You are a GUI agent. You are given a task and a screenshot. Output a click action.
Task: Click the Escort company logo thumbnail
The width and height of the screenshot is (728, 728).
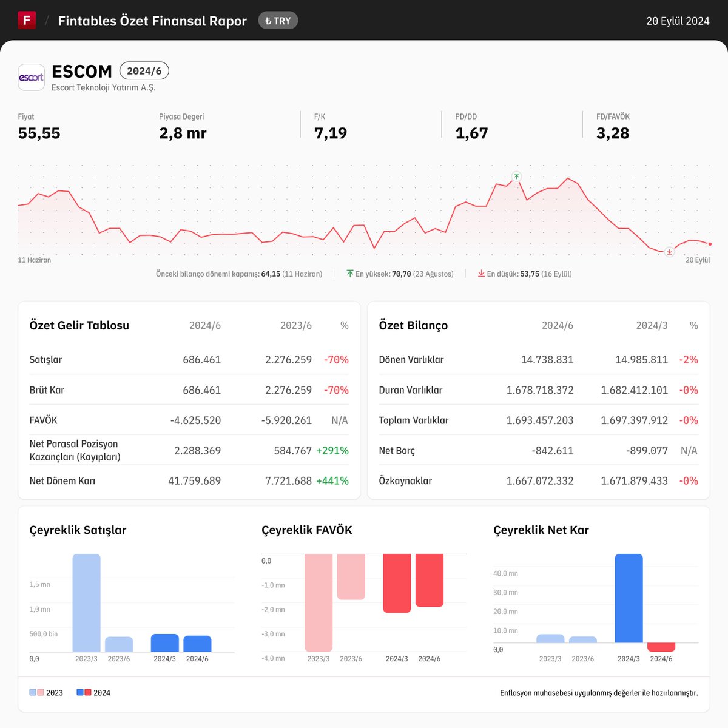click(31, 78)
